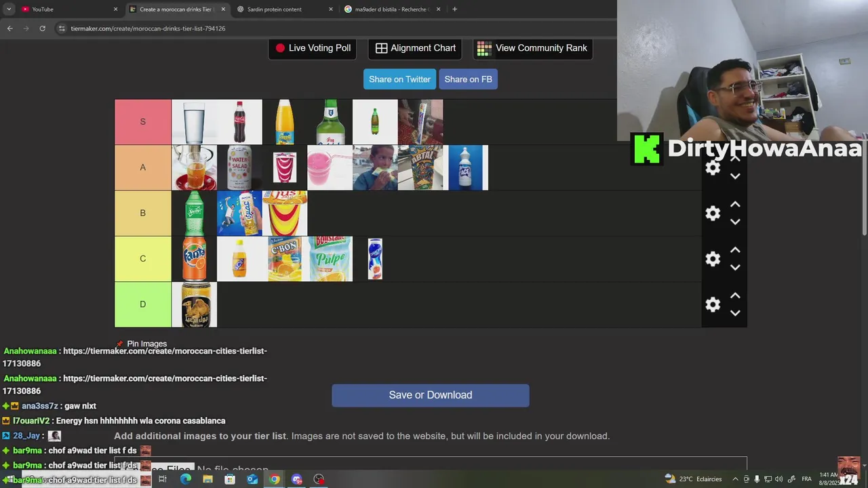Open settings gear for tier row A
The width and height of the screenshot is (868, 488).
(713, 168)
